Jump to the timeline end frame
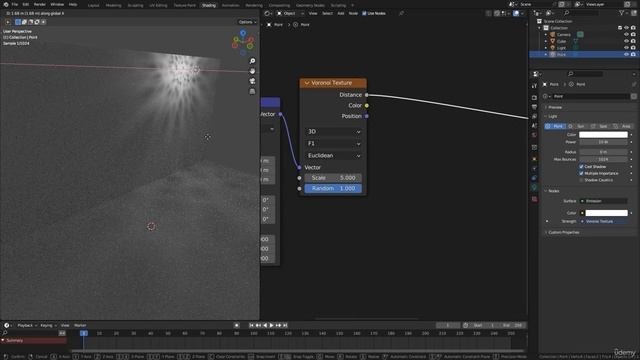Image resolution: width=640 pixels, height=360 pixels. pyautogui.click(x=285, y=325)
